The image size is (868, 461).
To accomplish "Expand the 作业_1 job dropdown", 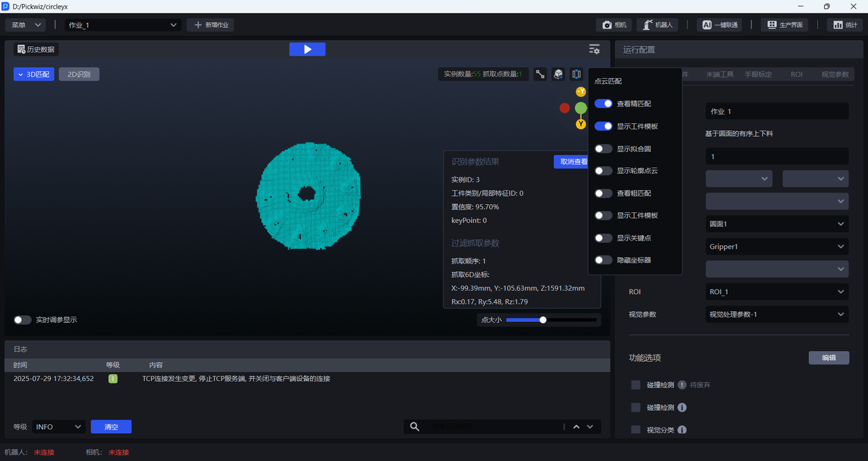I will (122, 25).
